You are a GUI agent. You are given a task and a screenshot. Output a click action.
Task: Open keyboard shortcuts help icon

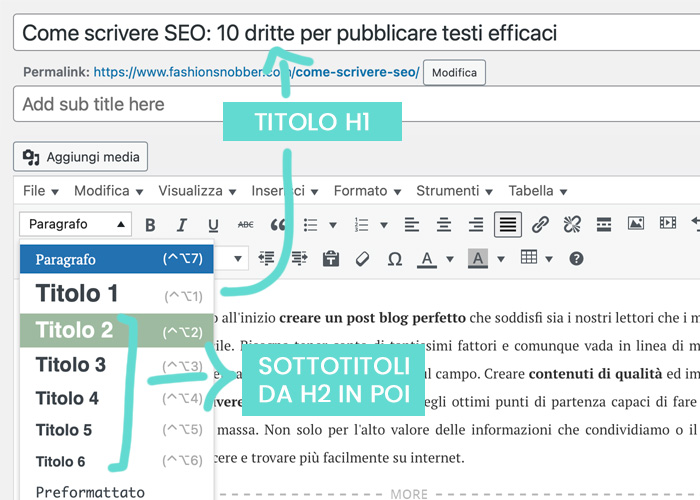click(576, 258)
